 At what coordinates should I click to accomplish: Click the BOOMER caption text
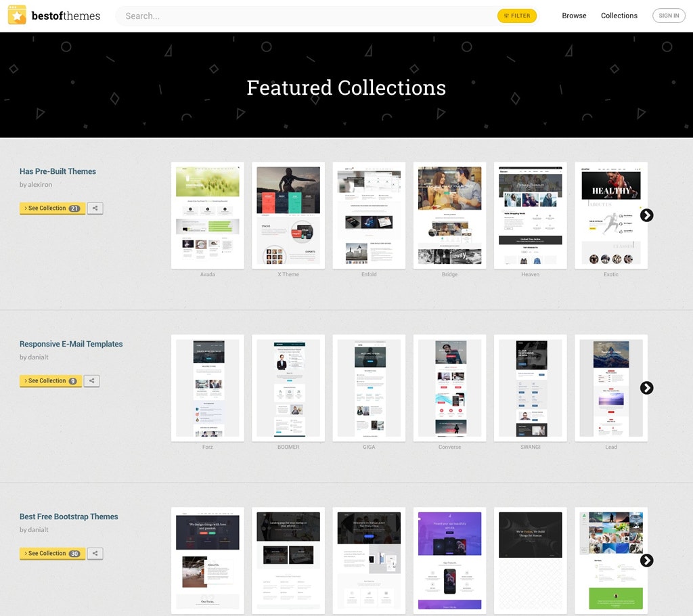click(x=288, y=447)
